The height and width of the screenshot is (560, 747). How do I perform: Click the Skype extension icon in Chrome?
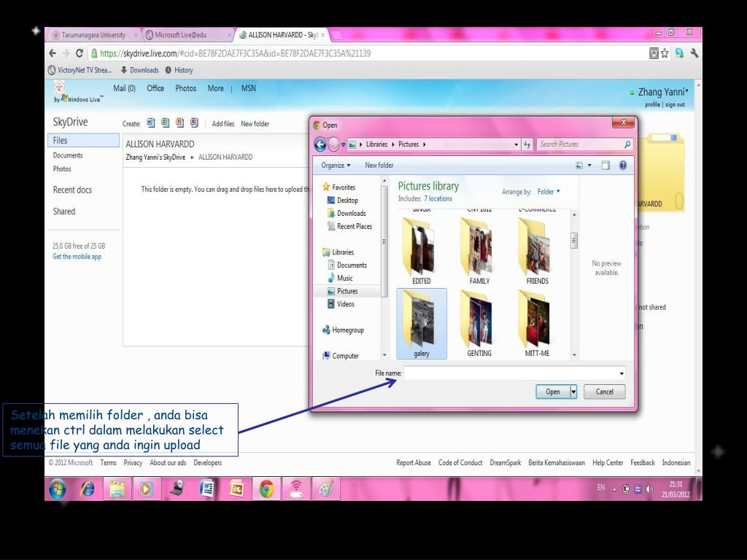point(679,53)
